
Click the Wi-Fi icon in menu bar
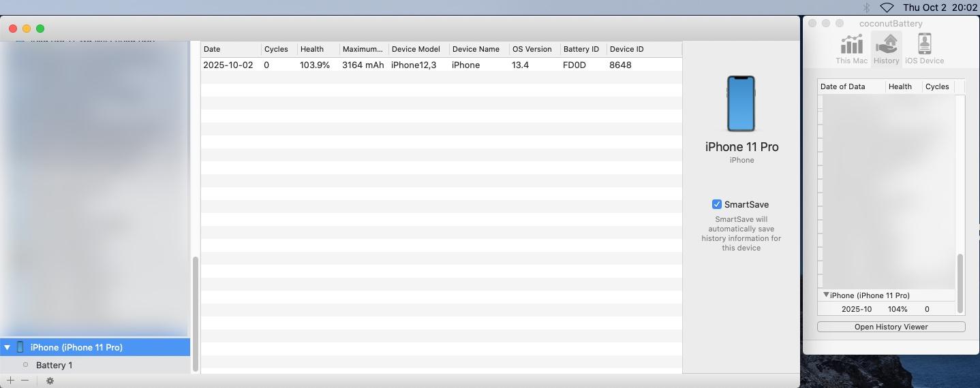click(887, 7)
